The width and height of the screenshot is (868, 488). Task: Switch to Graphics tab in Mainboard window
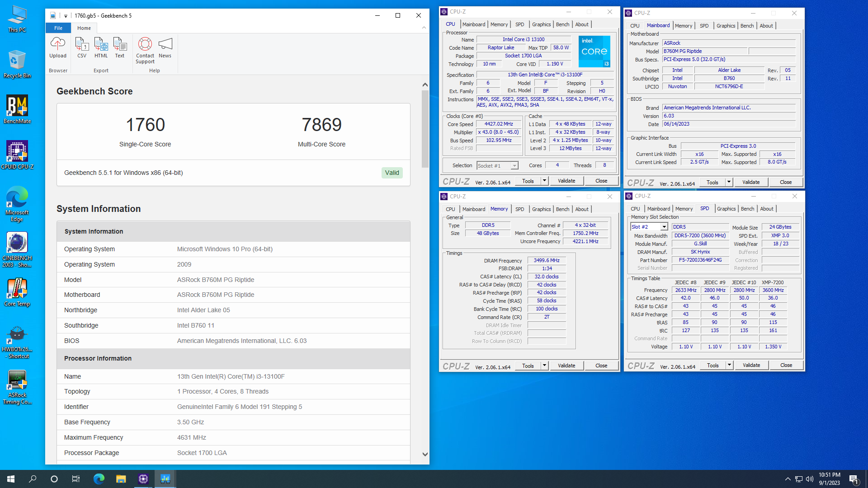click(x=726, y=26)
